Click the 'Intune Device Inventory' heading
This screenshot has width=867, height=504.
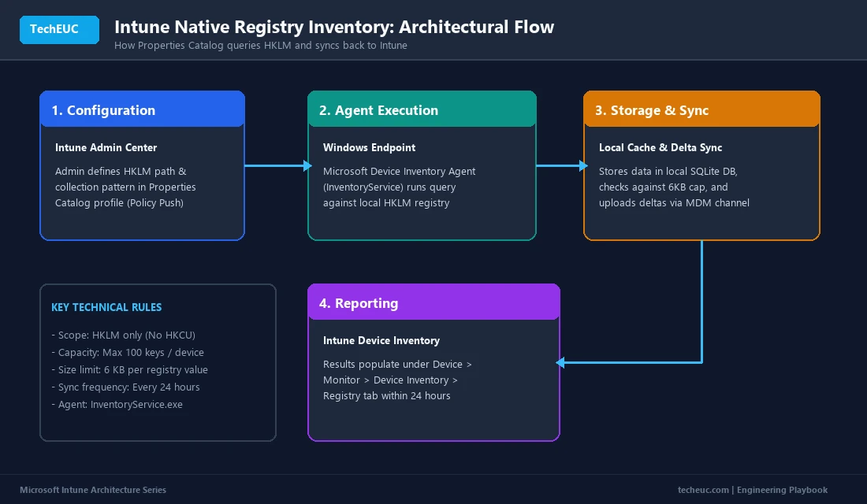pos(381,340)
